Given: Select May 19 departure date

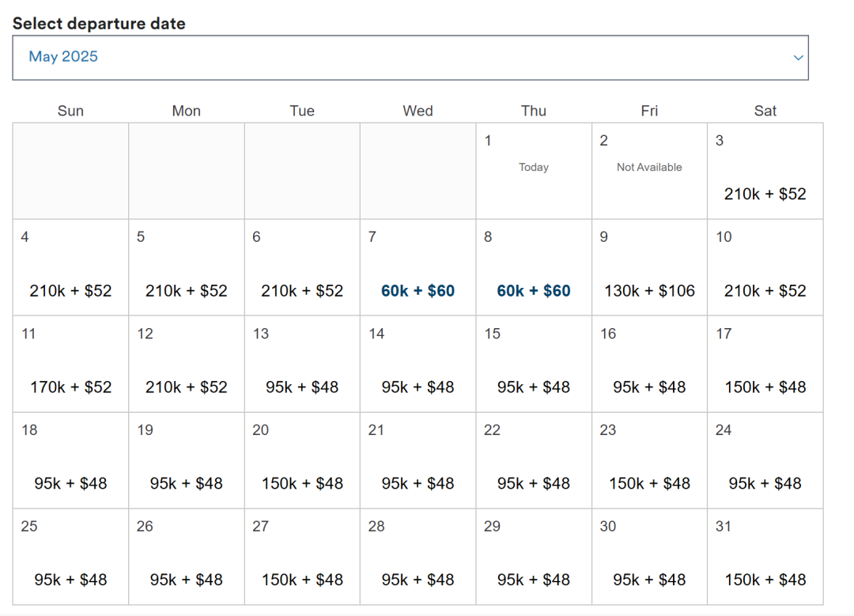Looking at the screenshot, I should point(187,460).
